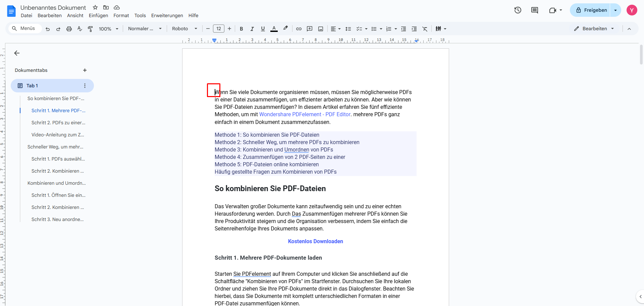
Task: Open the Freigeben dropdown arrow
Action: (615, 10)
